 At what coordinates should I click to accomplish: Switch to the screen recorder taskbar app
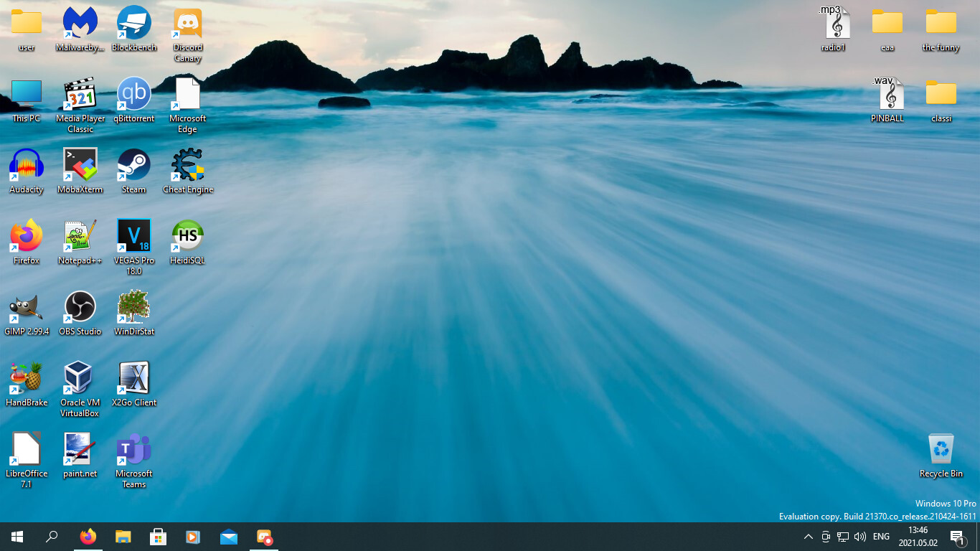coord(264,537)
